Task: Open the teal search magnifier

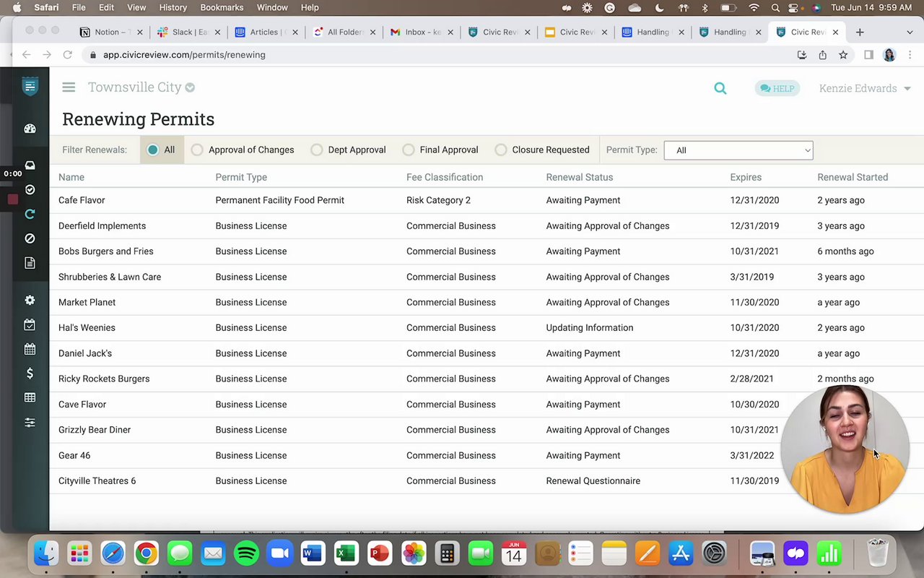Action: [720, 88]
